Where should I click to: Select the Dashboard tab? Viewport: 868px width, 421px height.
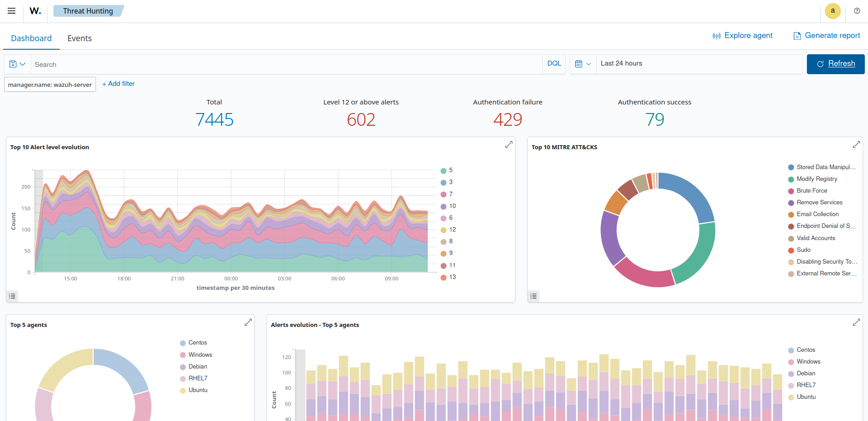pos(31,38)
